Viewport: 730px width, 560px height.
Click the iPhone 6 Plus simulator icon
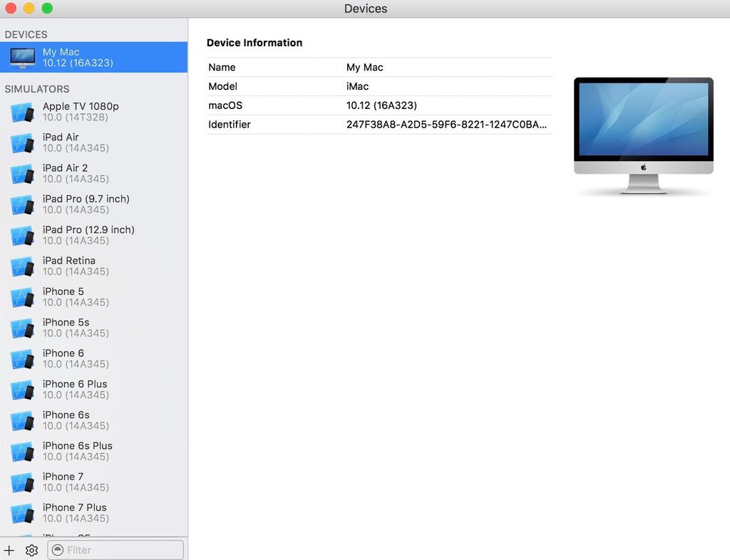(22, 389)
